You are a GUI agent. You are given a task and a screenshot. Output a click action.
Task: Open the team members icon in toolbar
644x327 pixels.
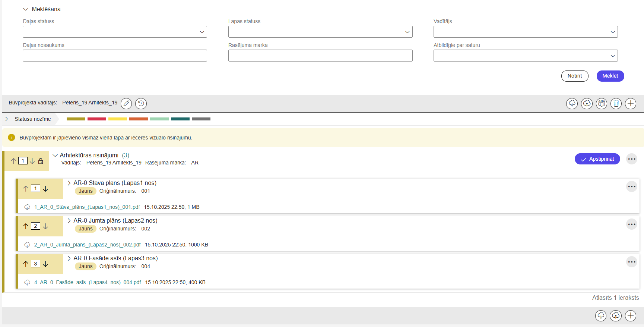point(601,103)
